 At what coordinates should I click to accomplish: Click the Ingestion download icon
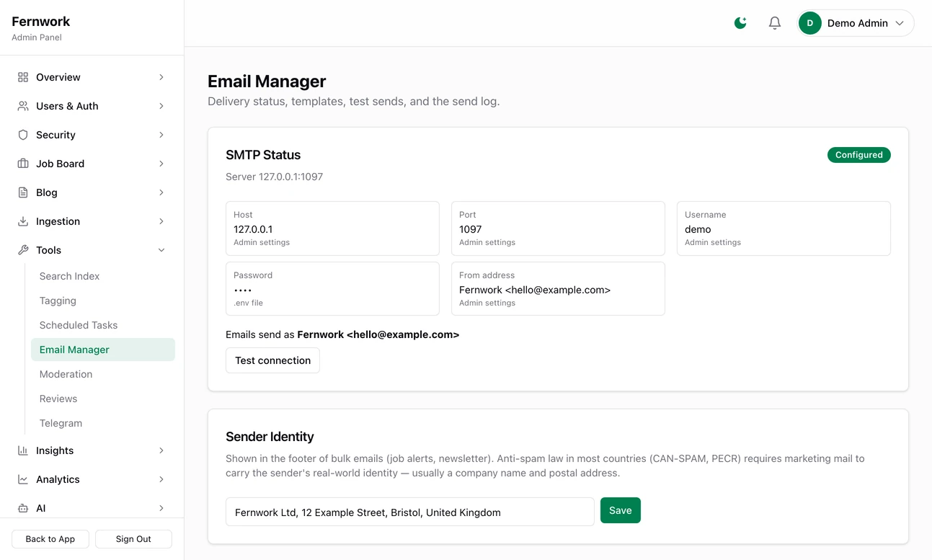coord(23,221)
